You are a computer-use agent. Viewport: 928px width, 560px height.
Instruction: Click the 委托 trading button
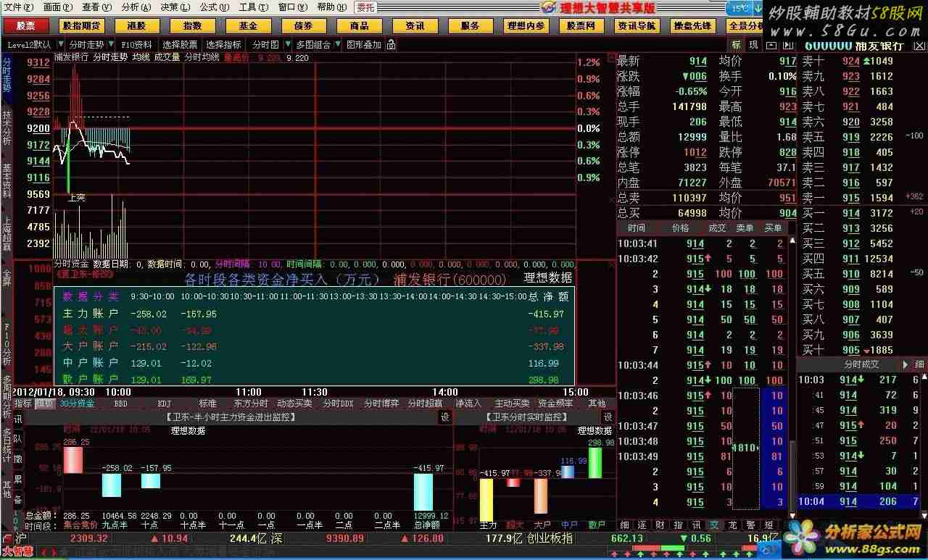point(365,7)
